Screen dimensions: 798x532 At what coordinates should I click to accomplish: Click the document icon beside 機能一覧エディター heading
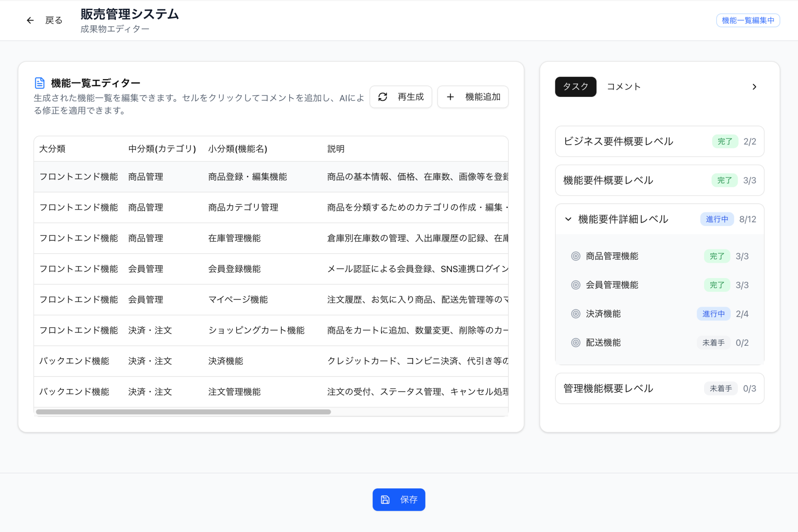click(39, 82)
